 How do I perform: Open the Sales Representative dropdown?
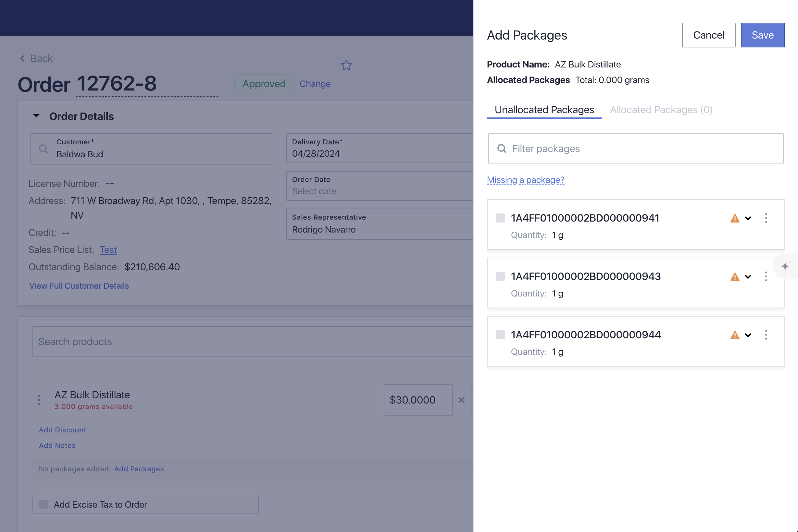(380, 224)
